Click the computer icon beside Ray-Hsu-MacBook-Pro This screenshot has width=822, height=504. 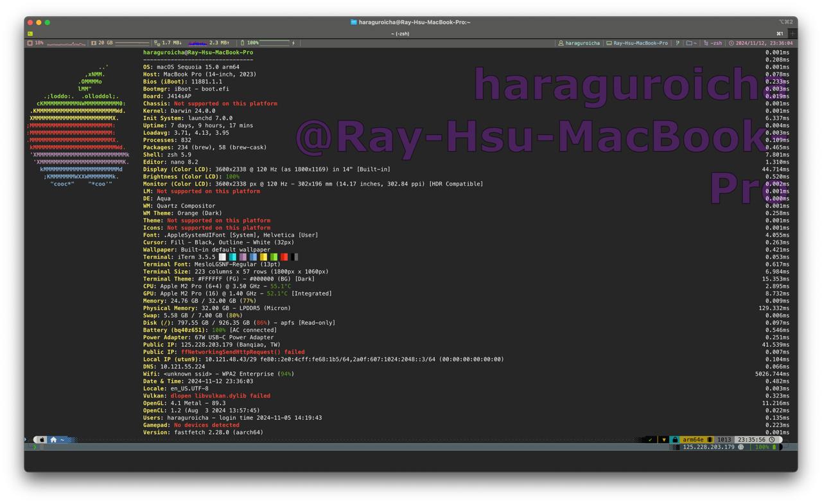click(x=609, y=43)
